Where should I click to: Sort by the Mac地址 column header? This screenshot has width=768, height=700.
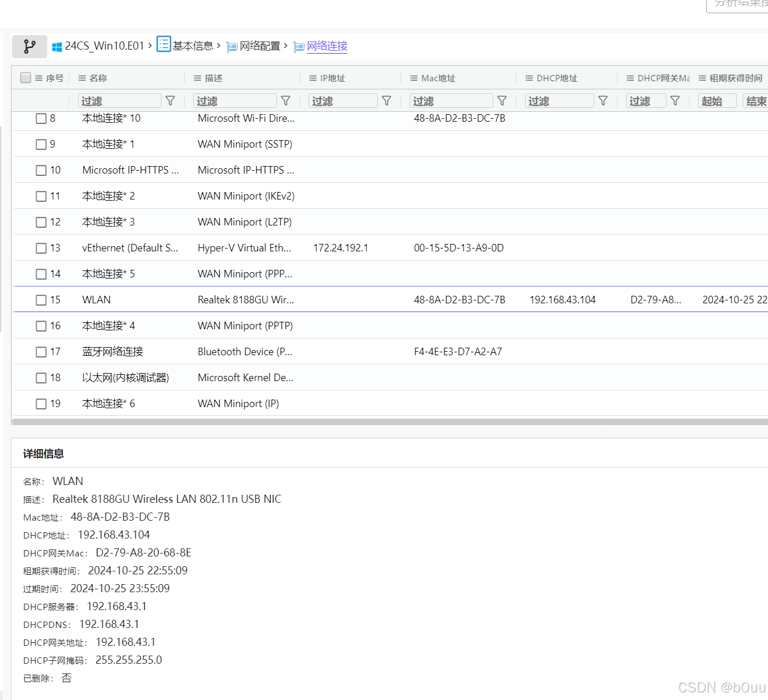pos(438,78)
